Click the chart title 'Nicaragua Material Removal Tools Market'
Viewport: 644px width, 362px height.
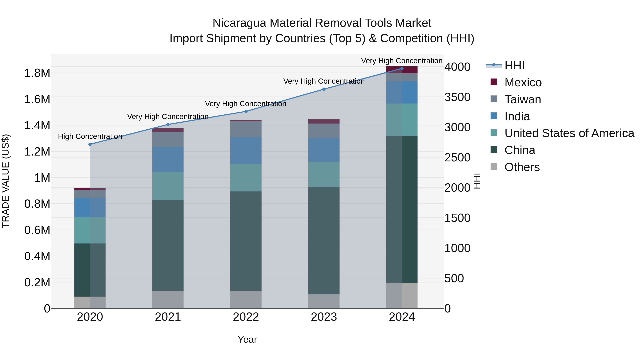322,23
